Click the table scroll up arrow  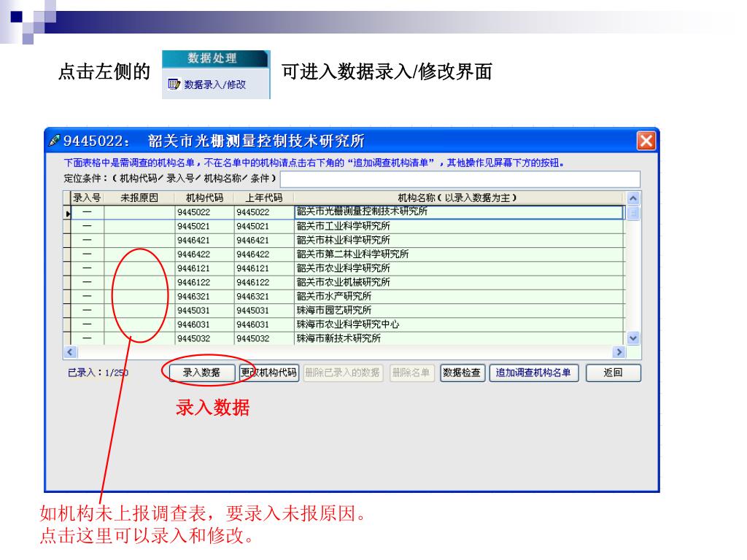click(x=633, y=198)
